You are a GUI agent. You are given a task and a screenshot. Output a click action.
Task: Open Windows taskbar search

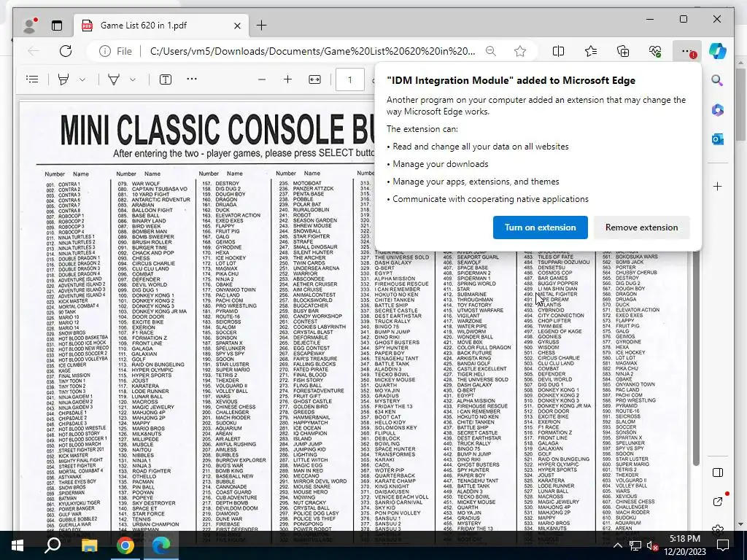53,545
